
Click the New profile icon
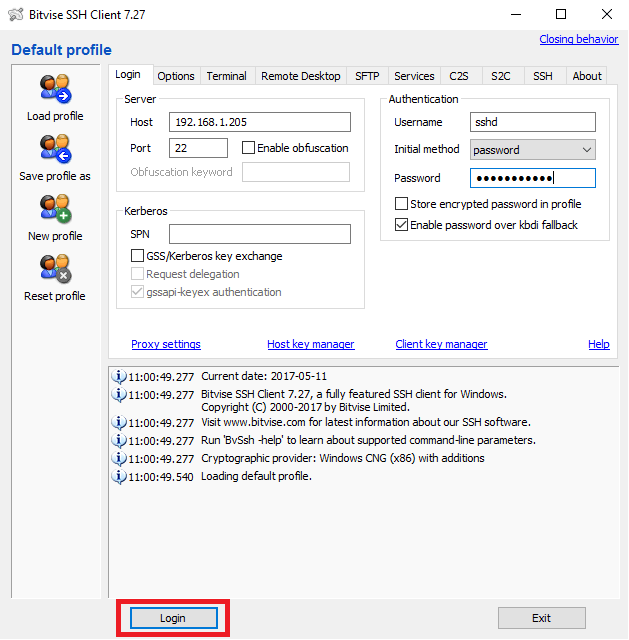click(x=55, y=209)
